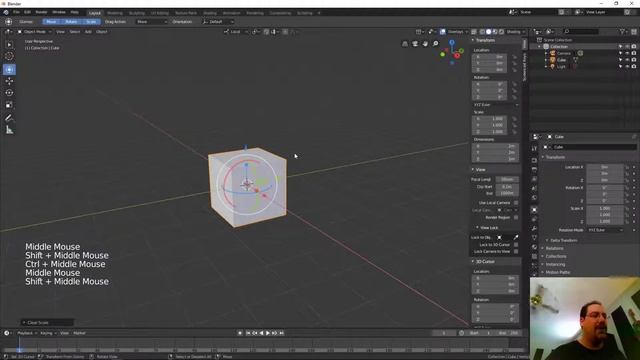Viewport: 640px width, 360px height.
Task: Play the animation forward
Action: click(x=268, y=333)
